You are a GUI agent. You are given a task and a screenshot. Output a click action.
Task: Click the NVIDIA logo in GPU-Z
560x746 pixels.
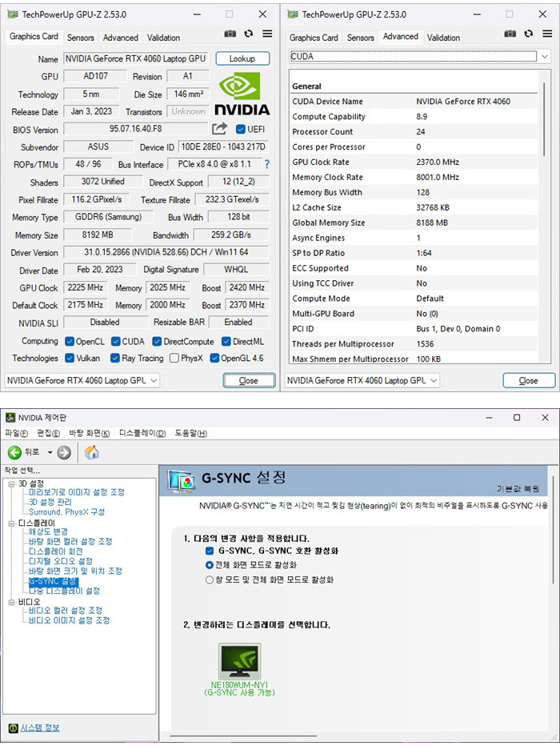[x=242, y=94]
